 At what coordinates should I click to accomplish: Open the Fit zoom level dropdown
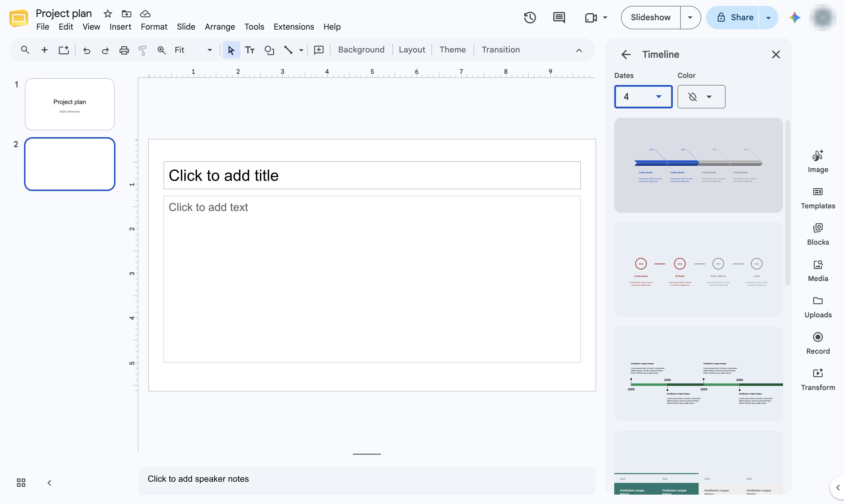click(x=193, y=50)
